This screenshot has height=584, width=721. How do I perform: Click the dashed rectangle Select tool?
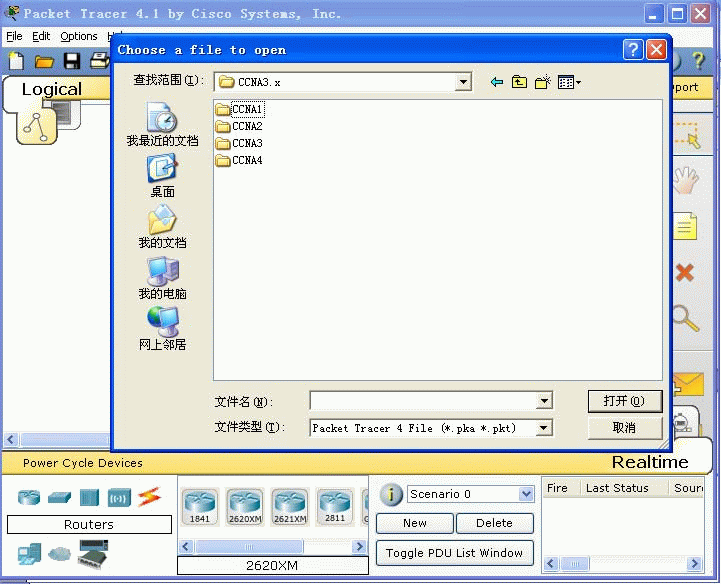point(687,135)
